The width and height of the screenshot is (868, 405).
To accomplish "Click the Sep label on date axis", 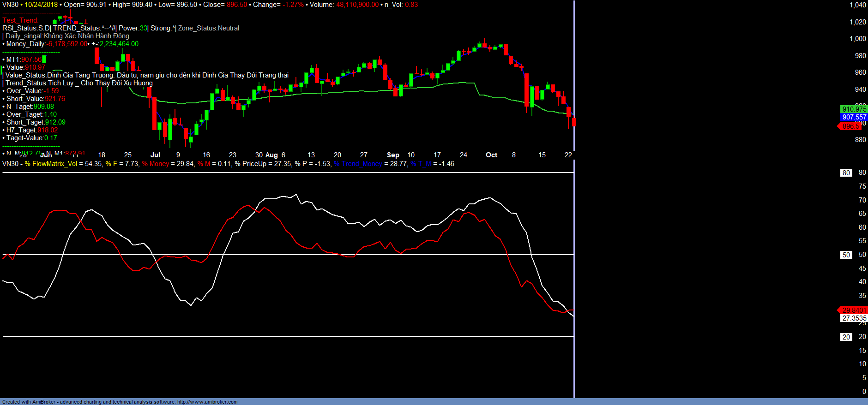I will click(393, 155).
